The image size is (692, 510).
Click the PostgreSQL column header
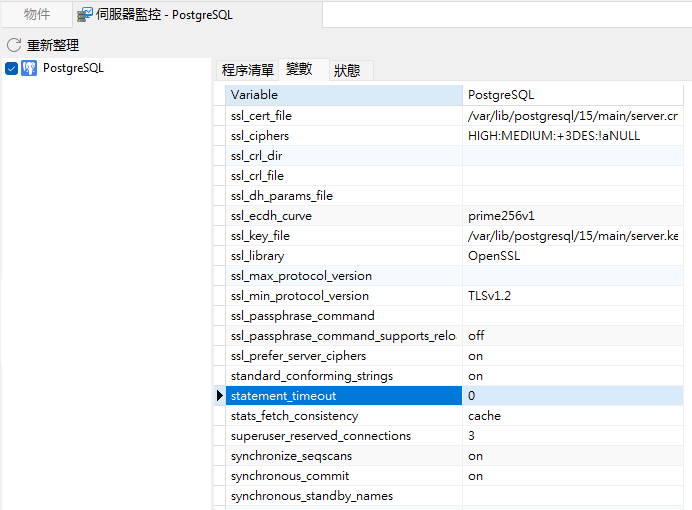(575, 95)
